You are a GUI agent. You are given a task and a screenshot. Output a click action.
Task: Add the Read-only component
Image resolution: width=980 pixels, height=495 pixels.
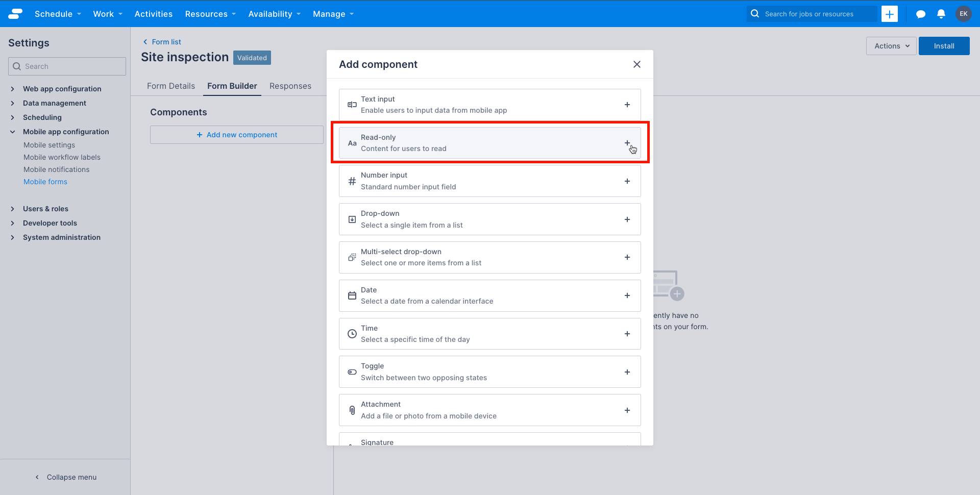(627, 142)
